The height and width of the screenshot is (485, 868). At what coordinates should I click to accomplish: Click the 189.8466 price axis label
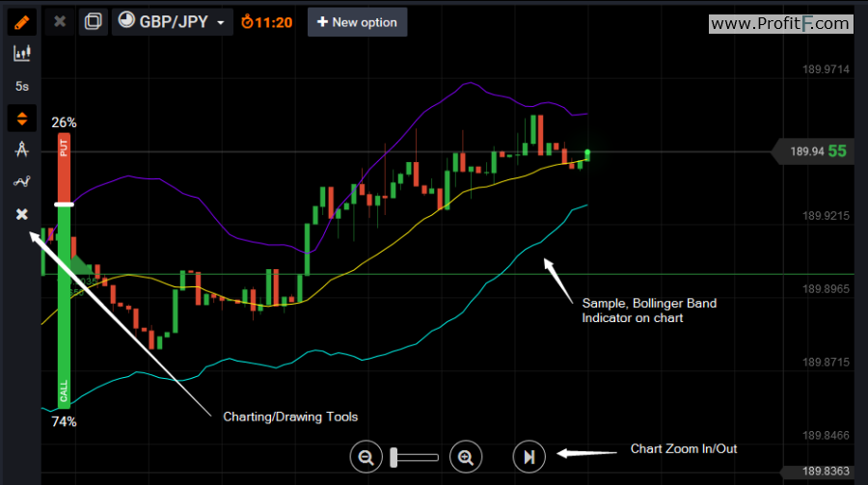[826, 435]
